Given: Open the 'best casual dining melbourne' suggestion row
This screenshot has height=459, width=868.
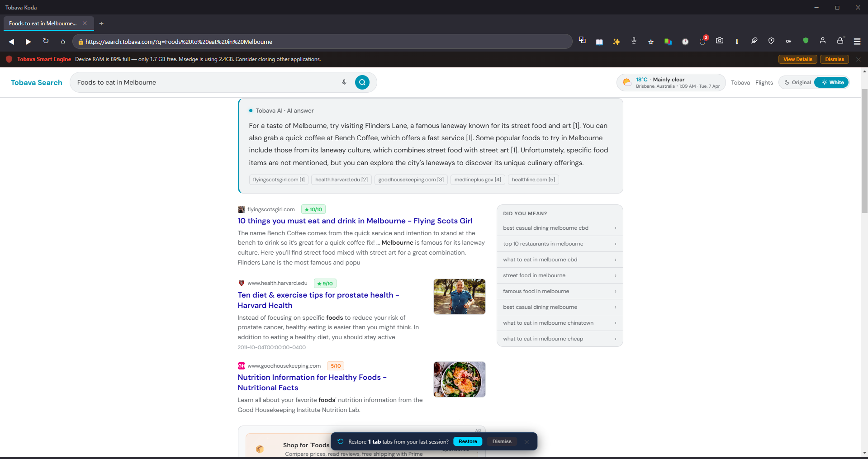Looking at the screenshot, I should click(560, 307).
